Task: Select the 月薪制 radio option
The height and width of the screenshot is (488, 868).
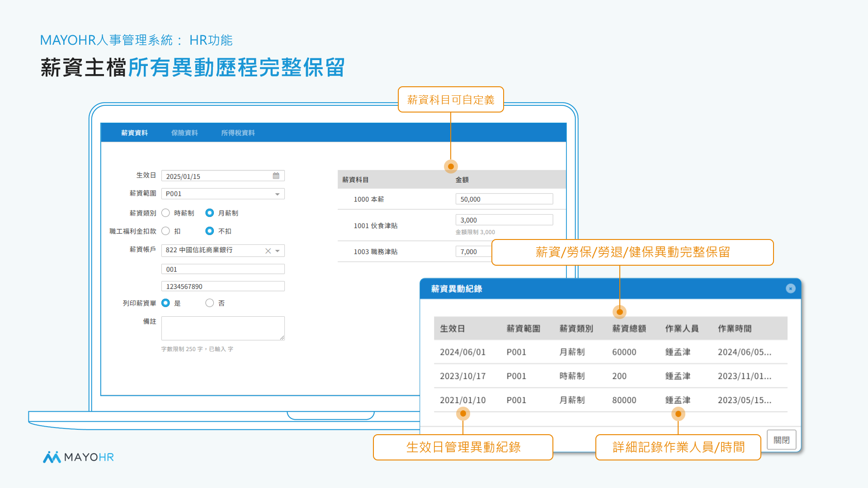Action: (x=209, y=213)
